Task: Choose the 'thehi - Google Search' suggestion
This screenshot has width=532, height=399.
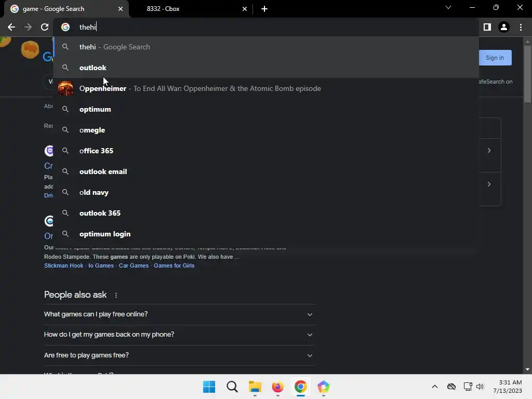Action: pyautogui.click(x=266, y=47)
